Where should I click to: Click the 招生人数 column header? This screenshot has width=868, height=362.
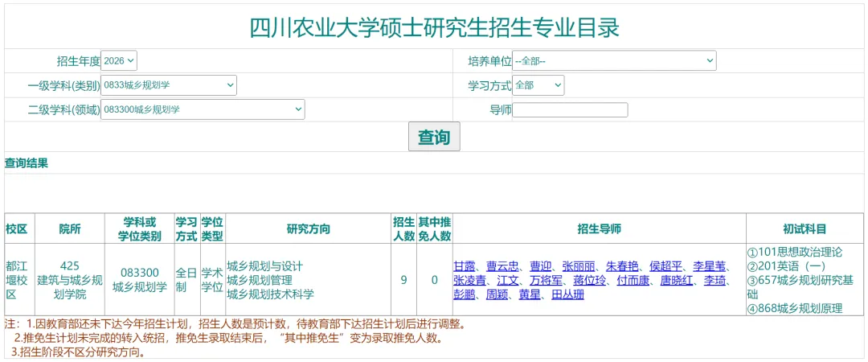403,229
